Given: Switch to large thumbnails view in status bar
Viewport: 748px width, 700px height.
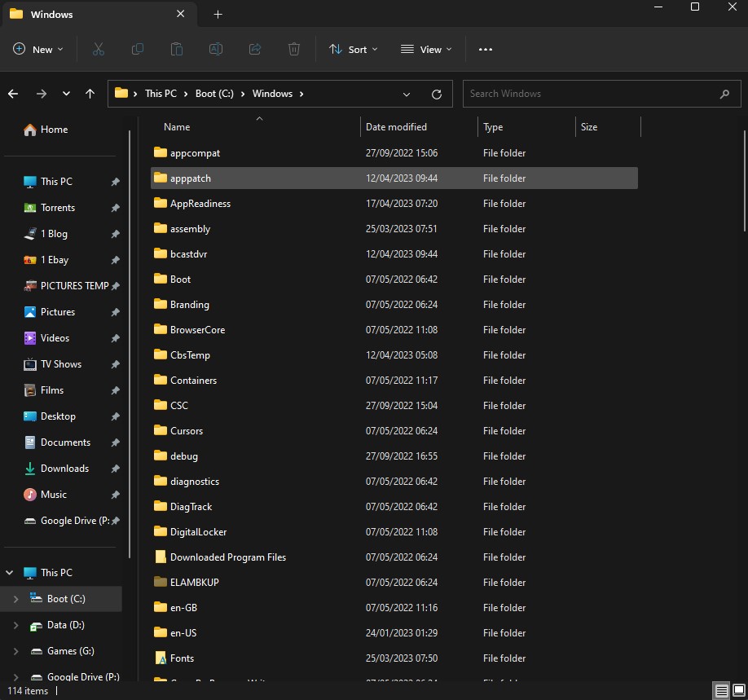Looking at the screenshot, I should tap(737, 691).
